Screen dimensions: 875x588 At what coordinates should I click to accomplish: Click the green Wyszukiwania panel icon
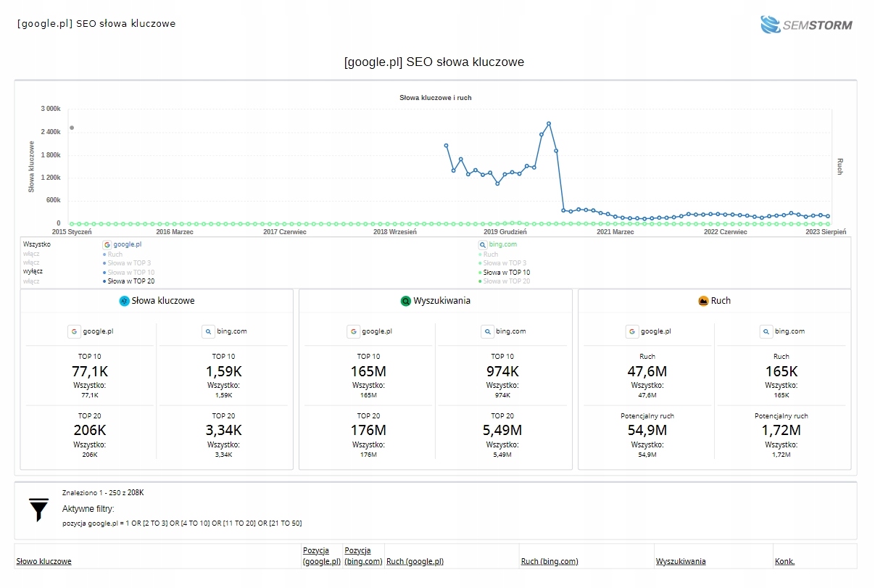tap(406, 301)
